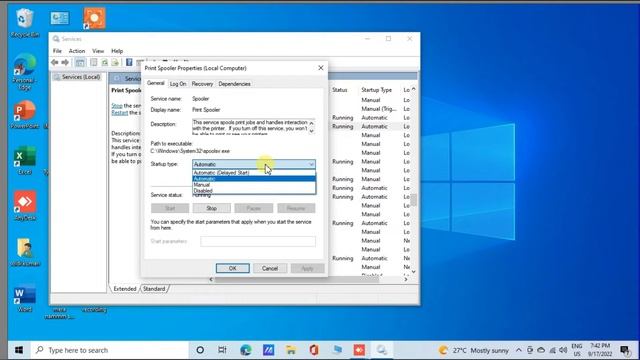Click the Stop service button

pos(211,208)
